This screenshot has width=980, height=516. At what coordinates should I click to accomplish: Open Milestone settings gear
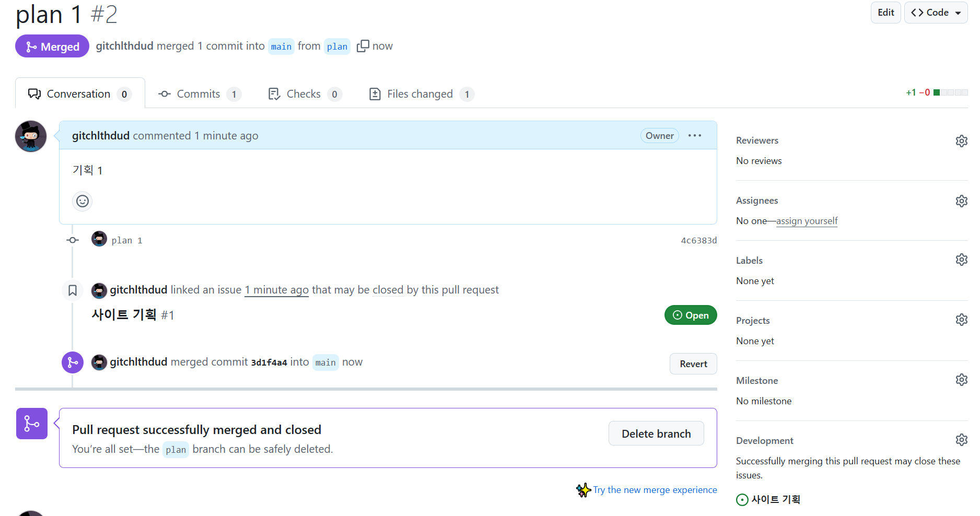tap(961, 380)
